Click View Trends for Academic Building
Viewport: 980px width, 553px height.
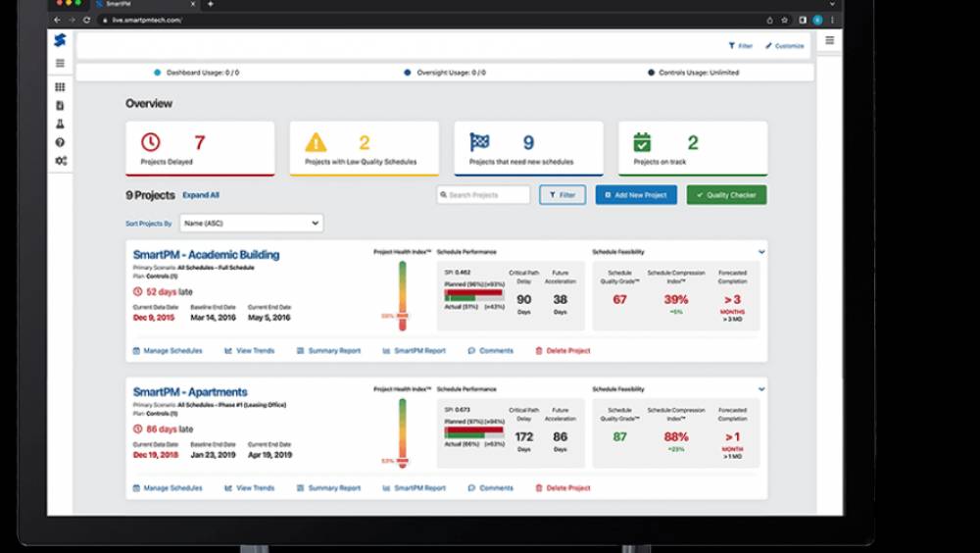click(249, 351)
